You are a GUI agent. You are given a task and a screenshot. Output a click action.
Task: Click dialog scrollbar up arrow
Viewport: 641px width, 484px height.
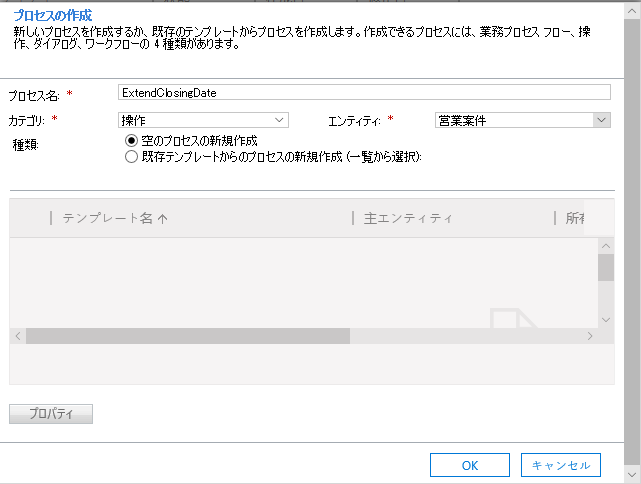(632, 11)
